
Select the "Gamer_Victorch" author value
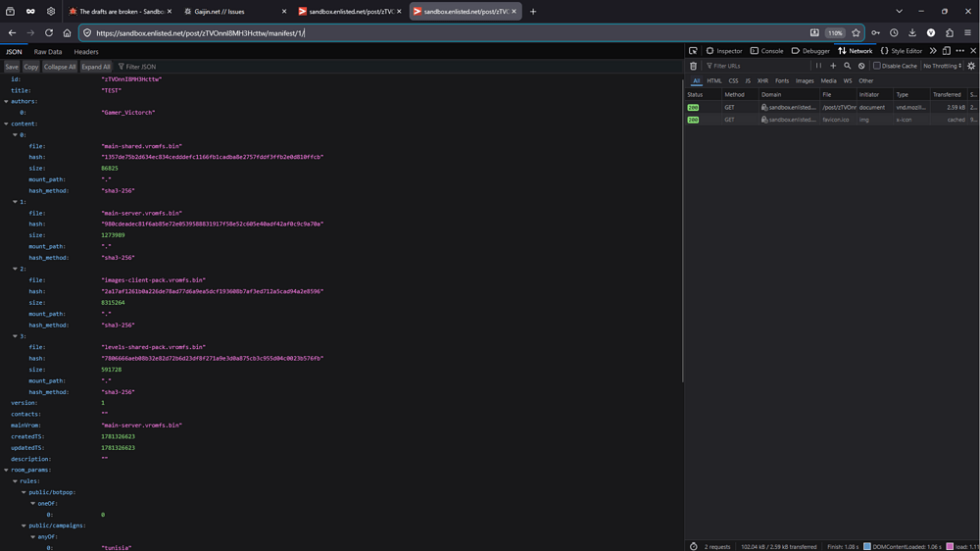tap(128, 113)
